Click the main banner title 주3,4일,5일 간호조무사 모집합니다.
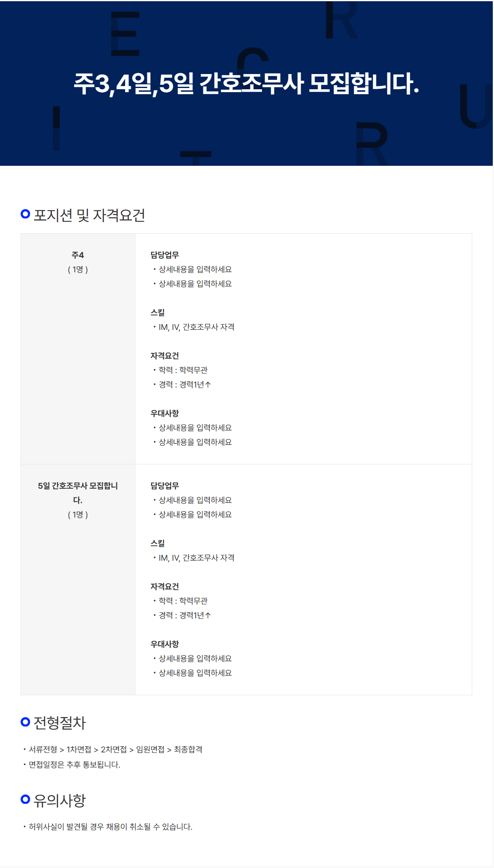The image size is (494, 868). pos(246,84)
